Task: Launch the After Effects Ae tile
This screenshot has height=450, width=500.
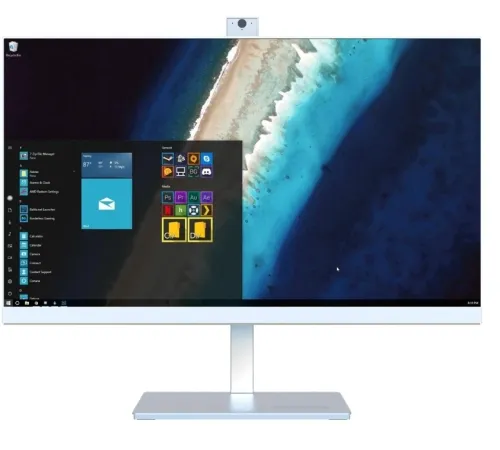Action: tap(207, 197)
